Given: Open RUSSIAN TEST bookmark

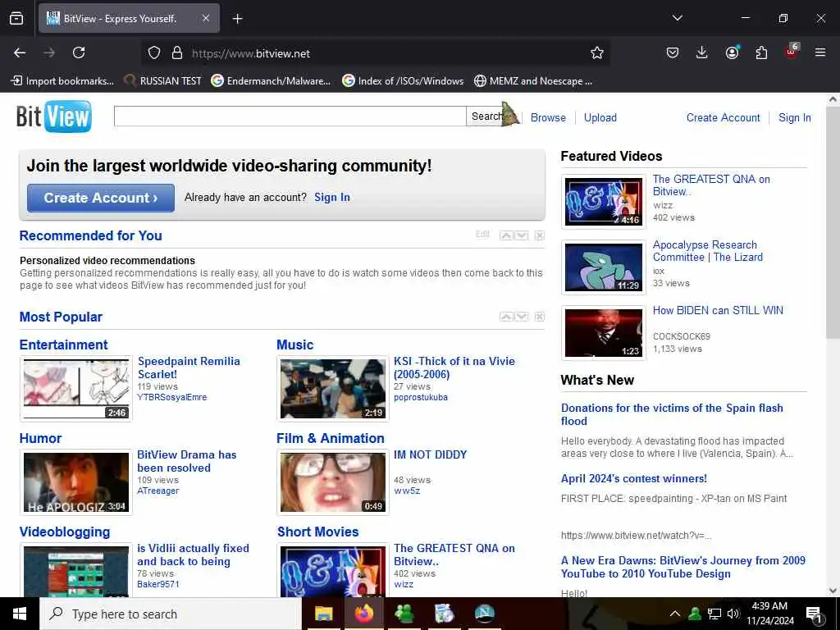Looking at the screenshot, I should 163,81.
